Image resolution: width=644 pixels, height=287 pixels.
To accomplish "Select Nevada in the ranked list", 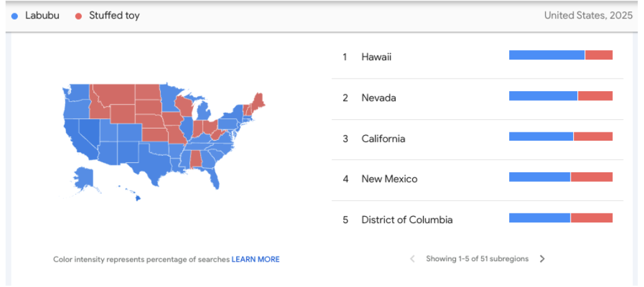I will click(x=379, y=98).
